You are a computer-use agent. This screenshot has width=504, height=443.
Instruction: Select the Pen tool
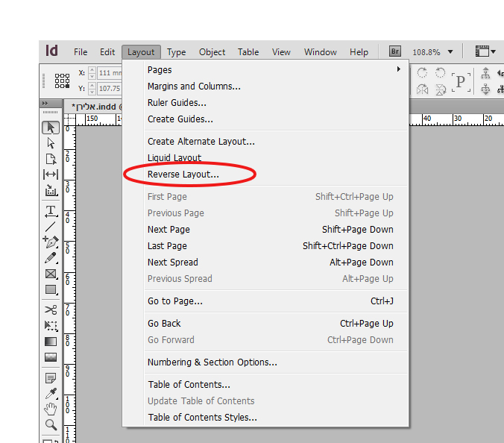51,242
